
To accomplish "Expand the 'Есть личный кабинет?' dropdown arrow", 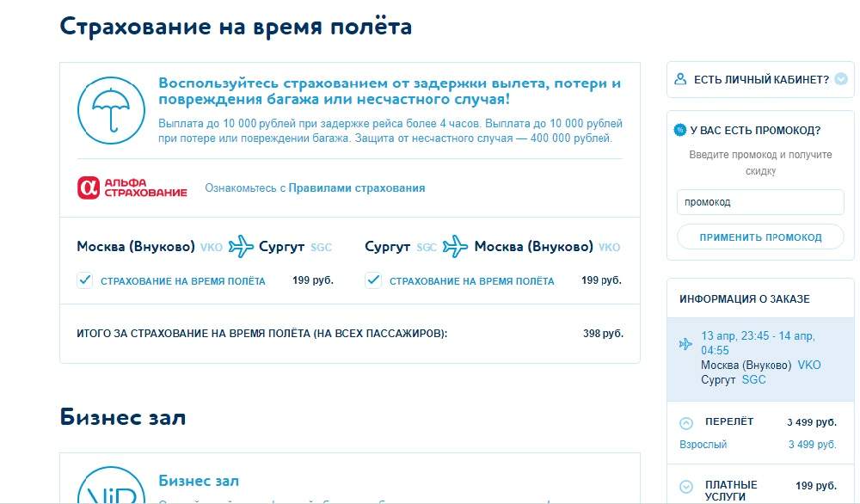I will pyautogui.click(x=840, y=79).
